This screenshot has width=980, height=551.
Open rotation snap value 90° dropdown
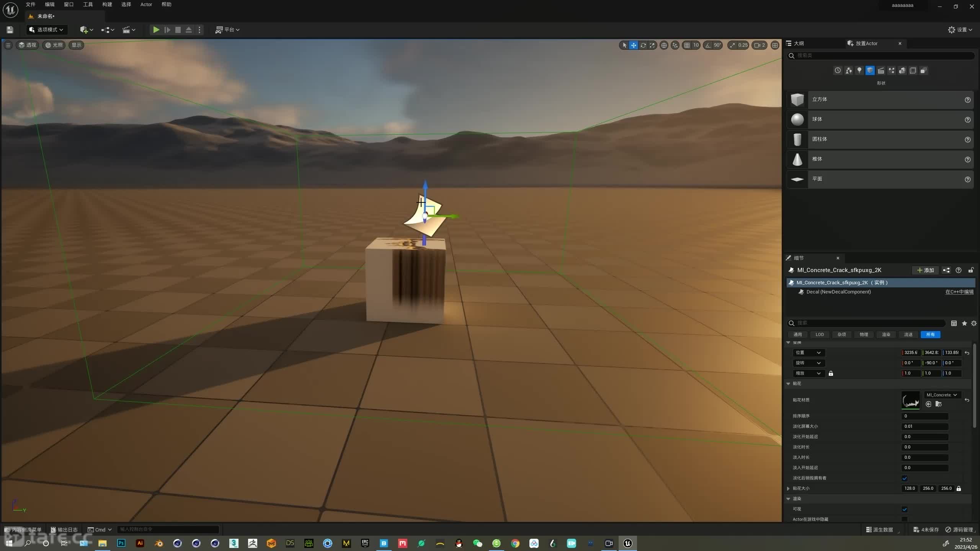pos(717,45)
